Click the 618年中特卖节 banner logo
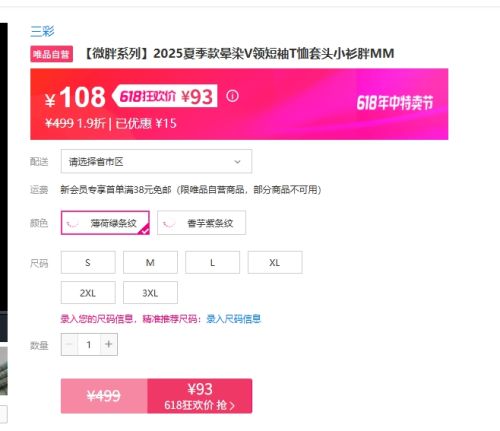This screenshot has width=500, height=431. 395,103
